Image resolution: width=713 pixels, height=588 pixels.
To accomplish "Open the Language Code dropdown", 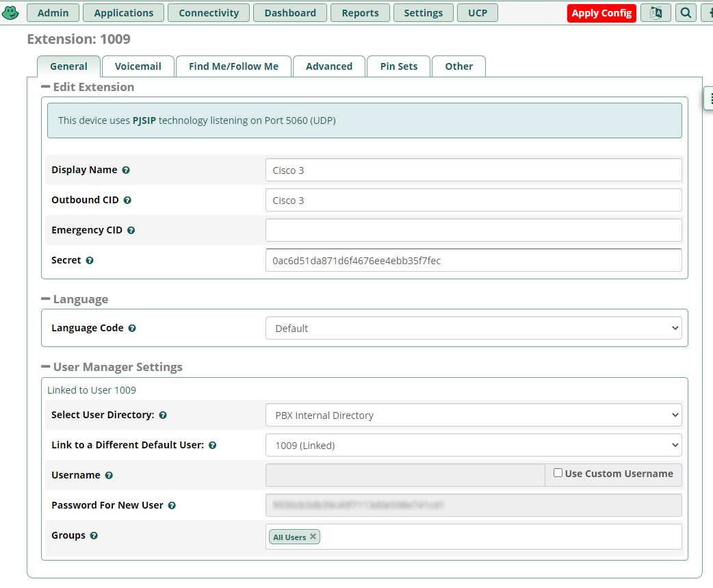I will pos(474,329).
